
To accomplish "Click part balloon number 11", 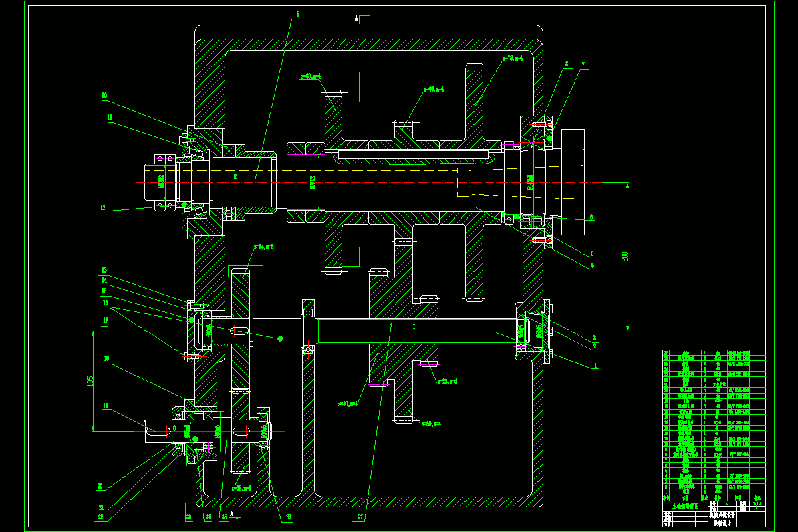I will pyautogui.click(x=110, y=117).
